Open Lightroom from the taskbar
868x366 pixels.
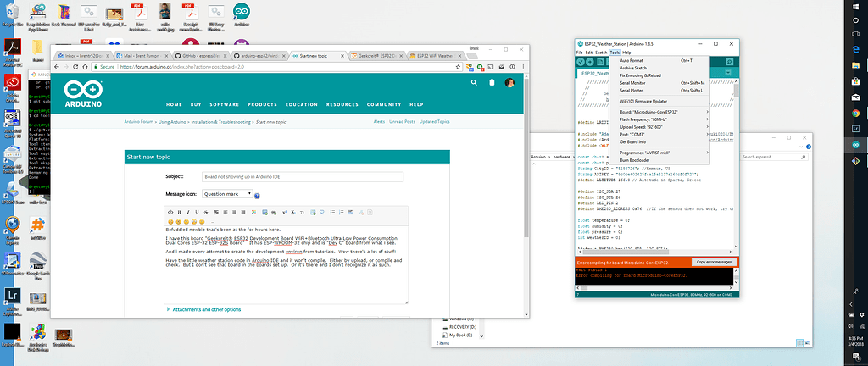click(x=855, y=128)
